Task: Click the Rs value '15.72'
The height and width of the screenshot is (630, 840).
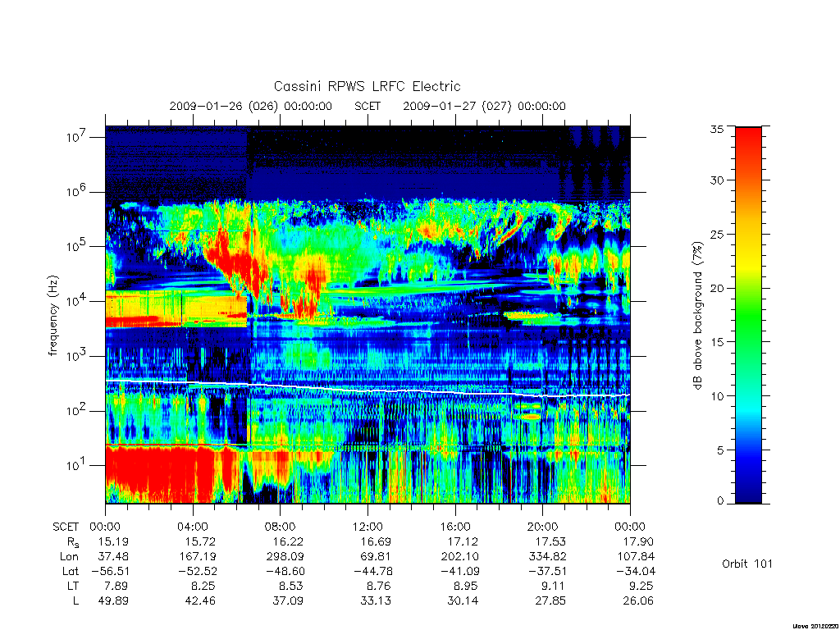Action: pos(201,541)
